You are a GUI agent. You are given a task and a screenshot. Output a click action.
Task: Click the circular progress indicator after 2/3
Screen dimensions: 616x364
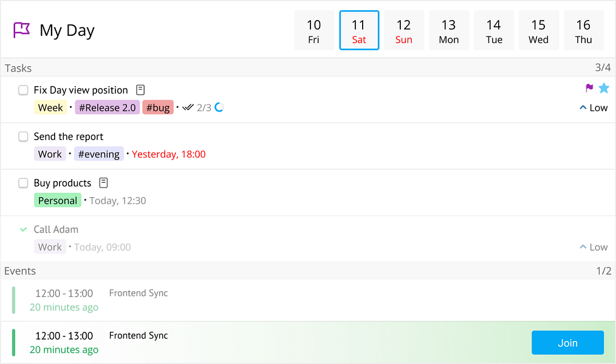219,107
